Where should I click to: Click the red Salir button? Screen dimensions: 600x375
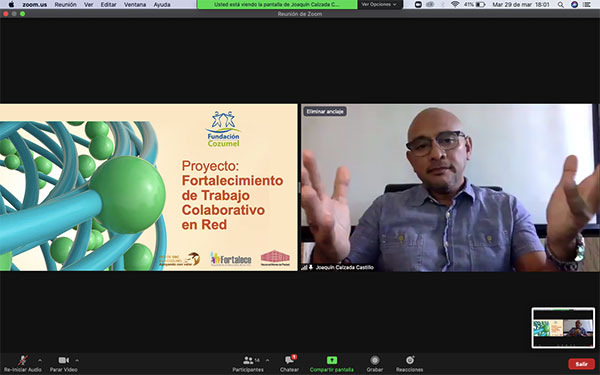point(581,364)
